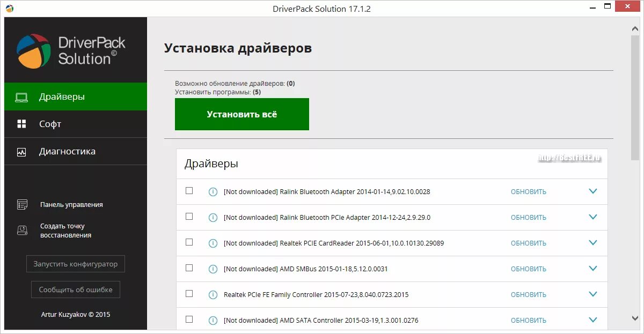Show info for AMD SMBus driver
The image size is (644, 334).
[213, 269]
